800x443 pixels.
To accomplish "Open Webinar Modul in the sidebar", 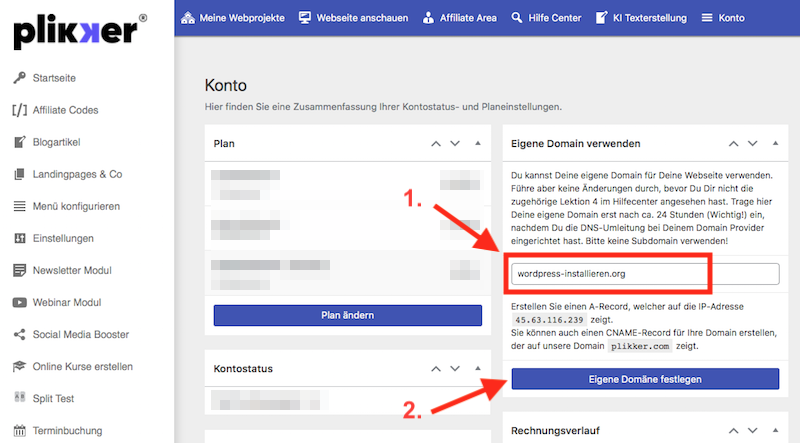I will click(67, 303).
